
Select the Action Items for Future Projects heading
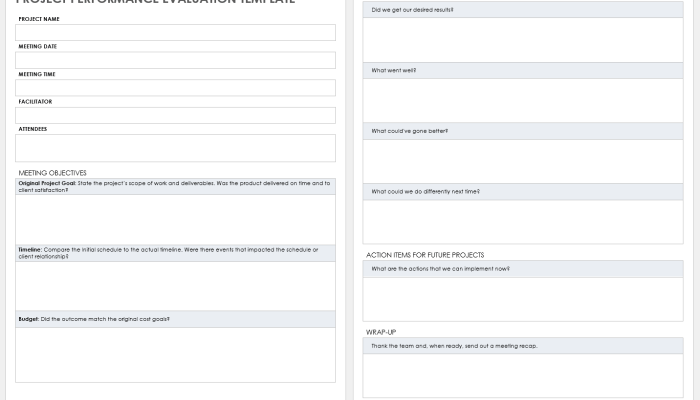(425, 255)
